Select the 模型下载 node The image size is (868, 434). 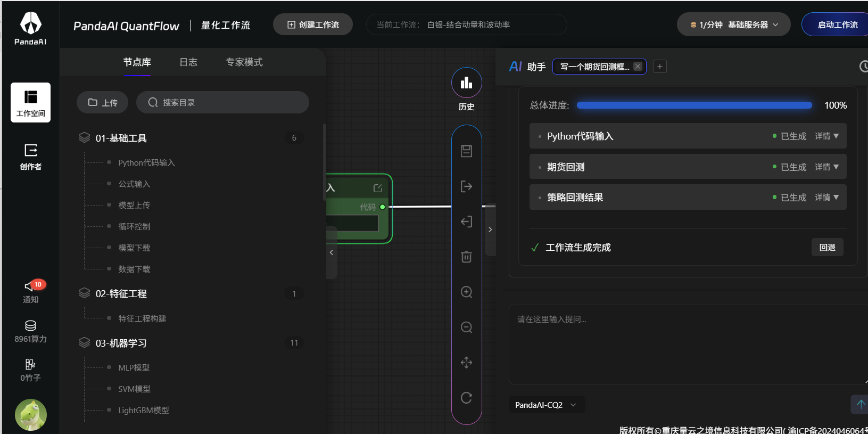pos(134,248)
